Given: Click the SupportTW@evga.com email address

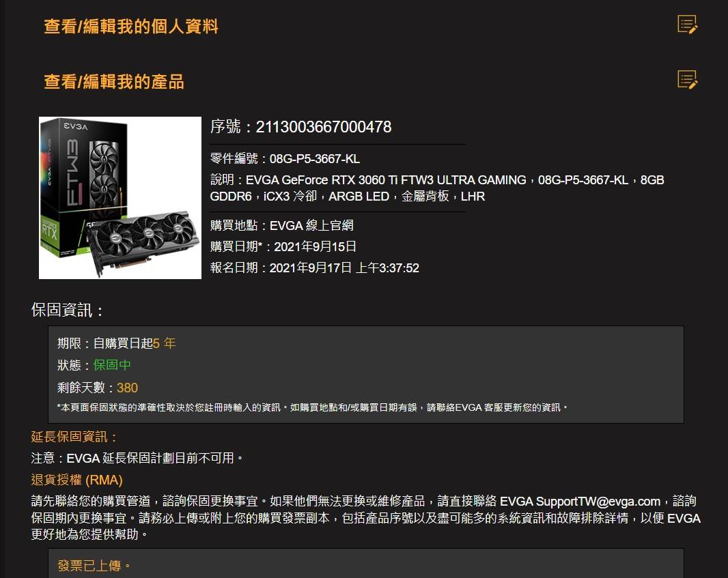Looking at the screenshot, I should [598, 502].
